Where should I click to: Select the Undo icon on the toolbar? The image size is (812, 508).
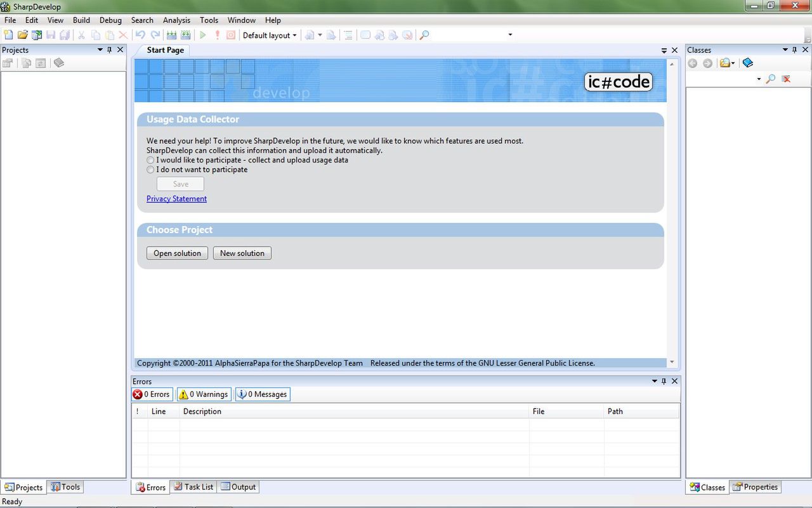[140, 35]
